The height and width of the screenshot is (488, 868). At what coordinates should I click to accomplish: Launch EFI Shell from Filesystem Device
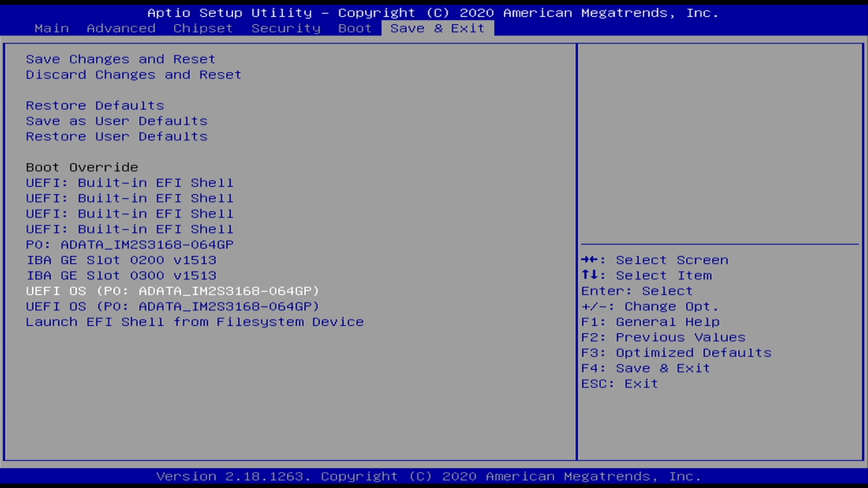point(194,322)
